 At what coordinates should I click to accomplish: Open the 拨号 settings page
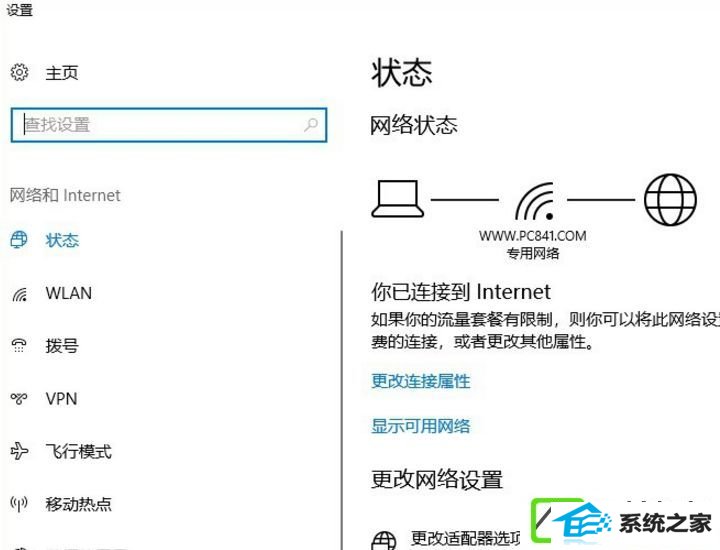click(62, 346)
